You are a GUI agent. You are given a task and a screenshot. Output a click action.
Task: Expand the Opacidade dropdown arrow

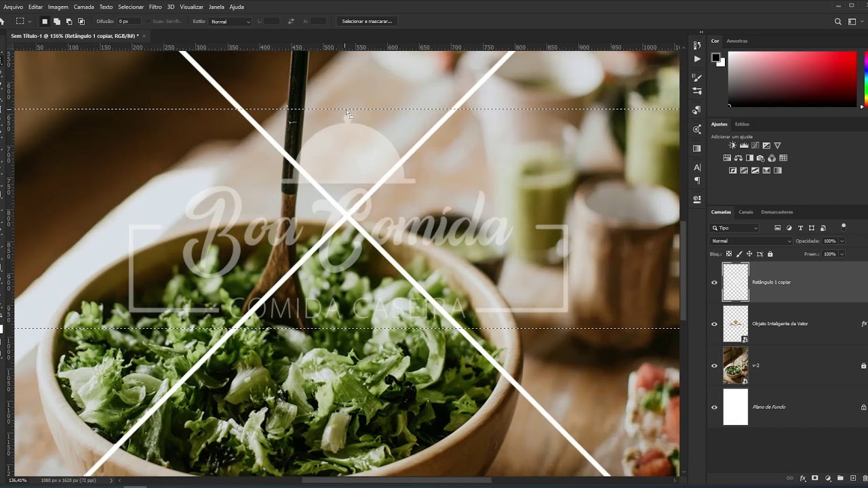tap(842, 241)
